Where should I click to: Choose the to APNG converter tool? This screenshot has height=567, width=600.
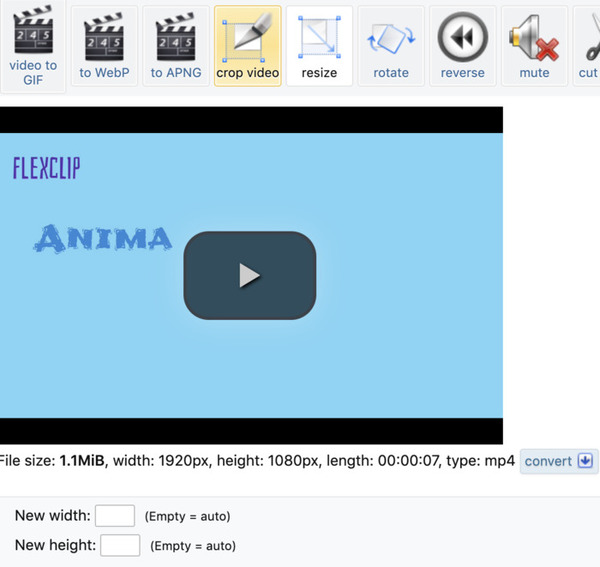176,46
